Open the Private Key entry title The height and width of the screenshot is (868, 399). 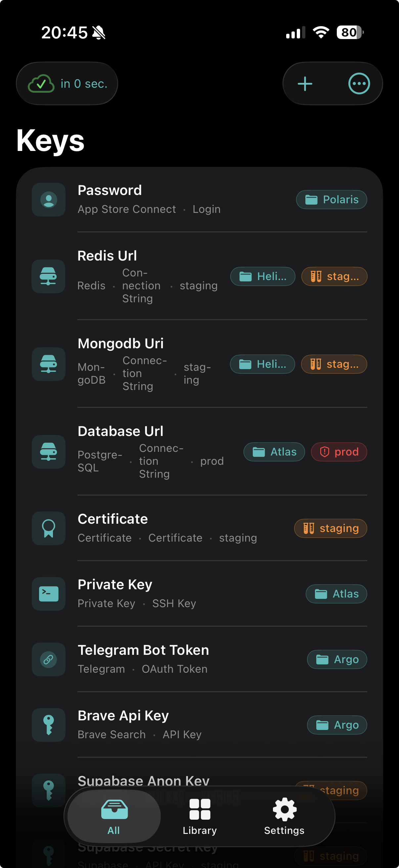click(115, 585)
